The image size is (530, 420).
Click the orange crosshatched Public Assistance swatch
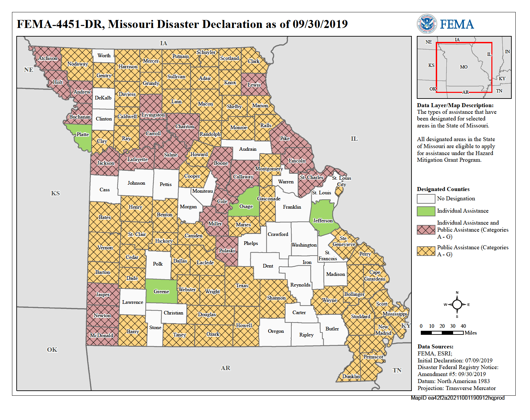point(426,251)
